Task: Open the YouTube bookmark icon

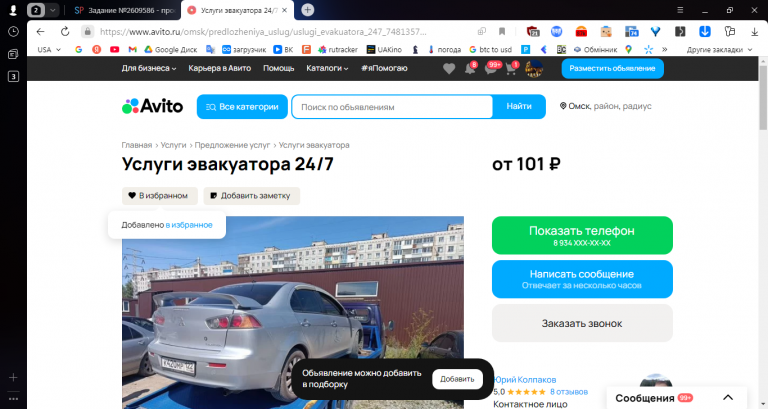Action: point(115,49)
